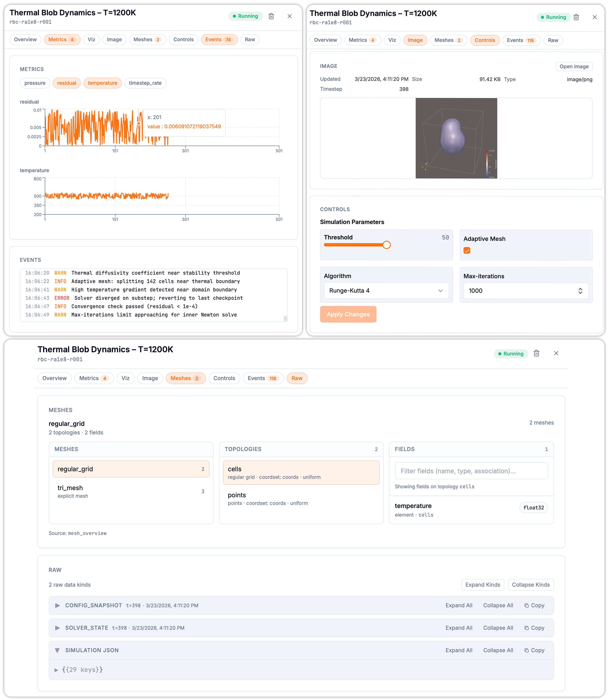
Task: Toggle the pressure metric chip
Action: 35,83
